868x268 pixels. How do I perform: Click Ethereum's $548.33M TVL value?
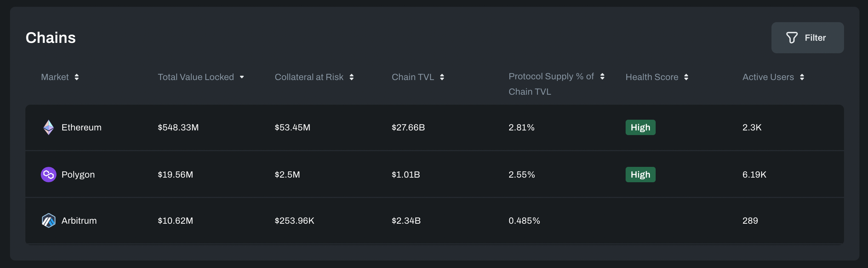coord(178,128)
